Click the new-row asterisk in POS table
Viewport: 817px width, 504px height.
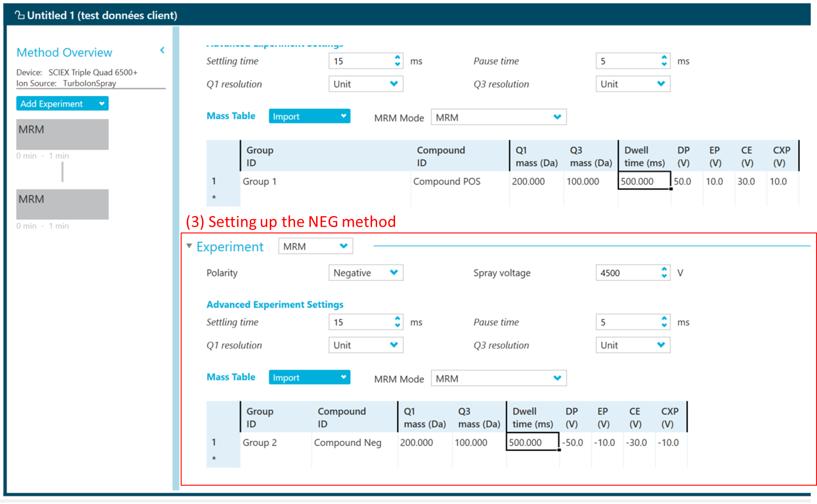214,198
